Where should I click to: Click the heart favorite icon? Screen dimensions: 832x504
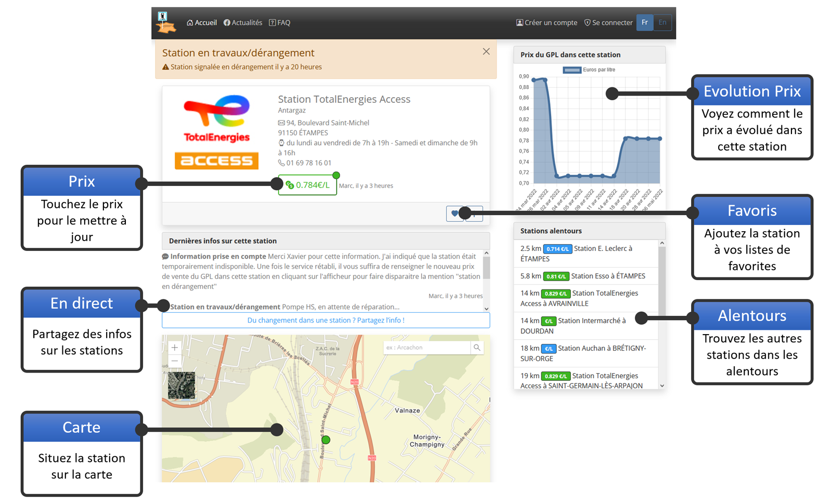(455, 214)
